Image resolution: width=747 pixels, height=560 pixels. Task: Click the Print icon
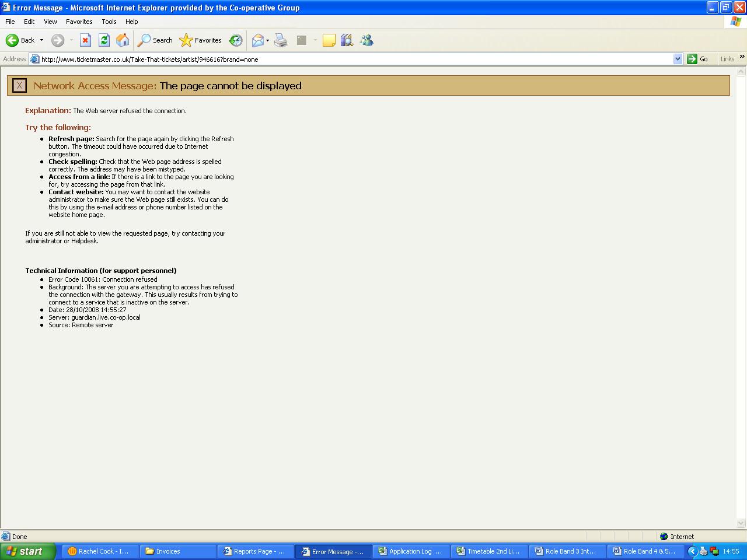coord(281,40)
